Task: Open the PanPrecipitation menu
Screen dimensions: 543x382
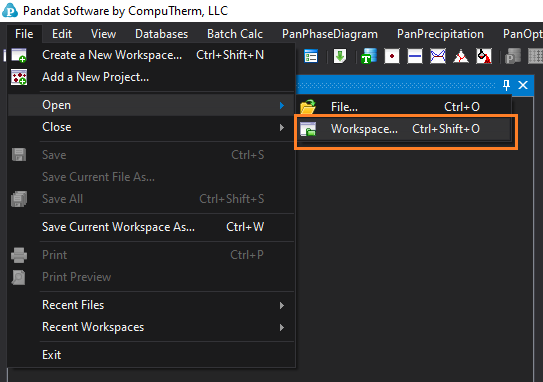Action: 440,34
